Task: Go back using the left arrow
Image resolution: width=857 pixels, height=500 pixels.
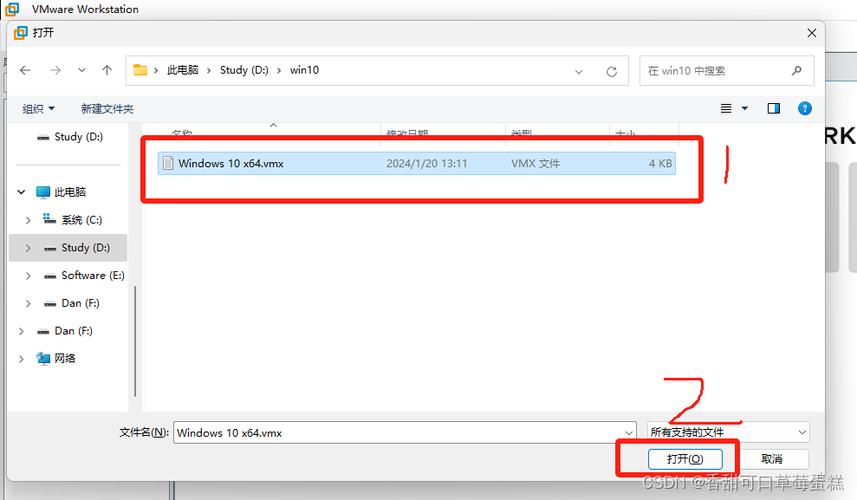Action: point(25,70)
